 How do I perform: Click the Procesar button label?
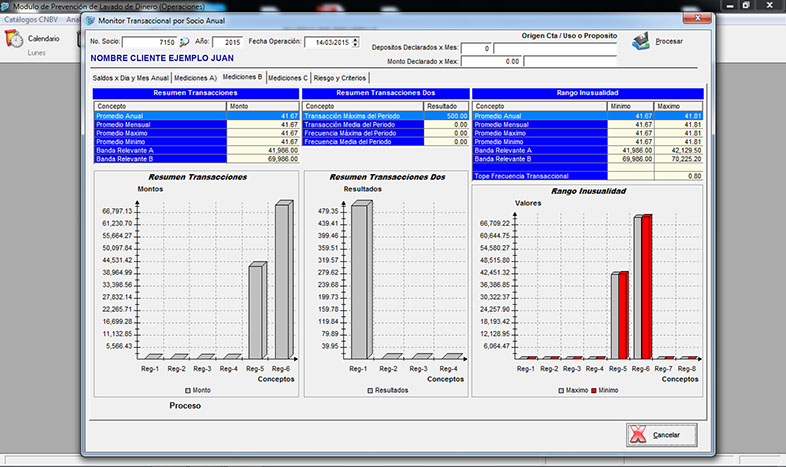coord(670,42)
